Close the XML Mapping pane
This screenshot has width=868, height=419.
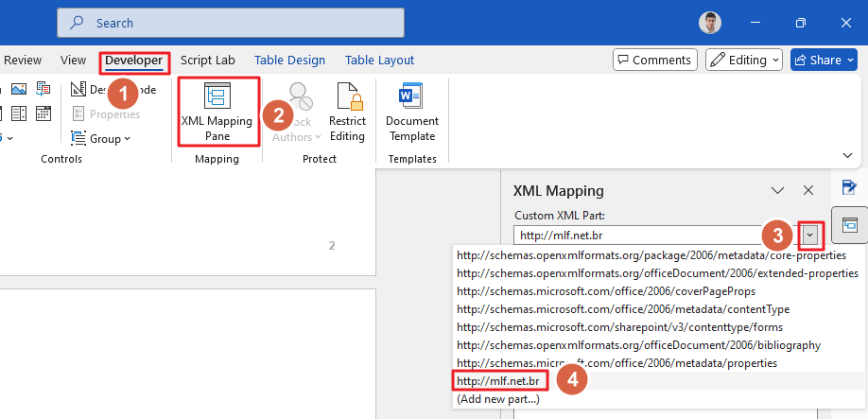808,191
